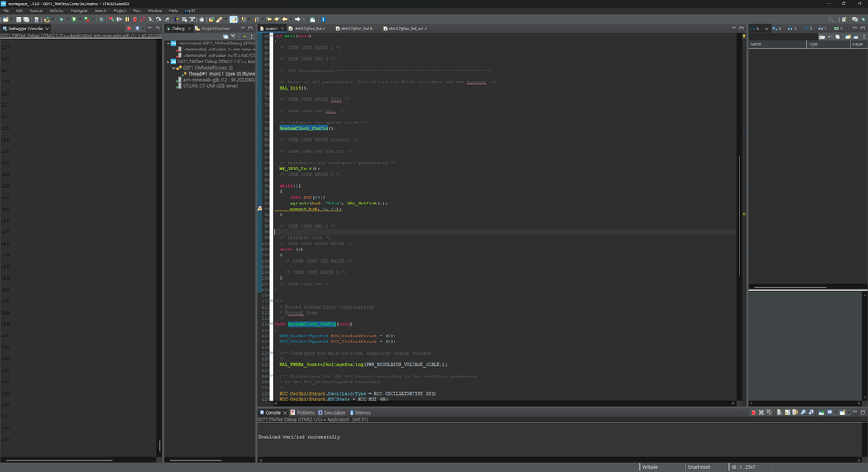Click the Disconnect button in the toolbar
This screenshot has height=472, width=868.
[x=142, y=19]
